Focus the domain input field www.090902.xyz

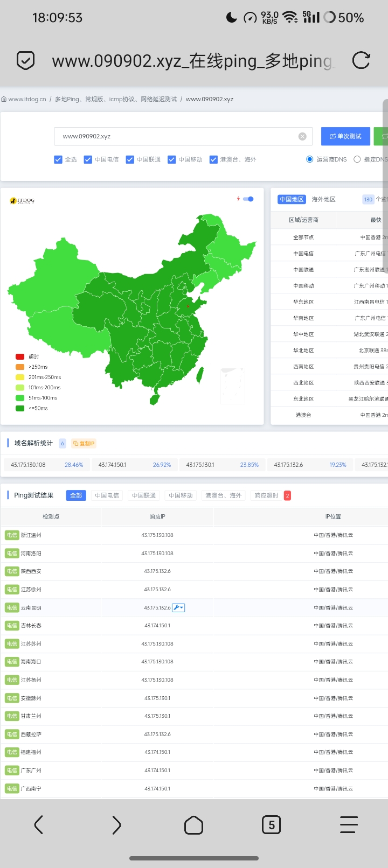click(183, 136)
